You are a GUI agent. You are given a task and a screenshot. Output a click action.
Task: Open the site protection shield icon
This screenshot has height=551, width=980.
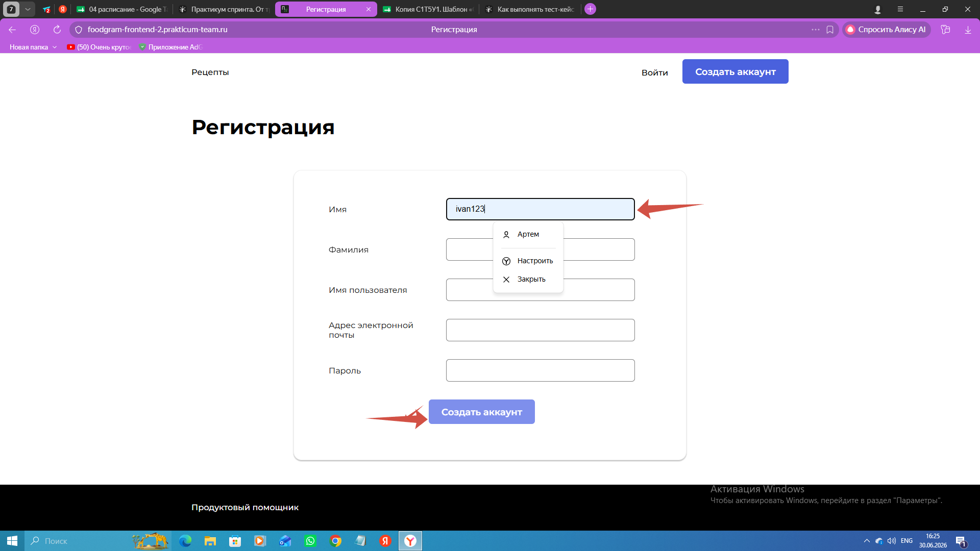(x=79, y=30)
